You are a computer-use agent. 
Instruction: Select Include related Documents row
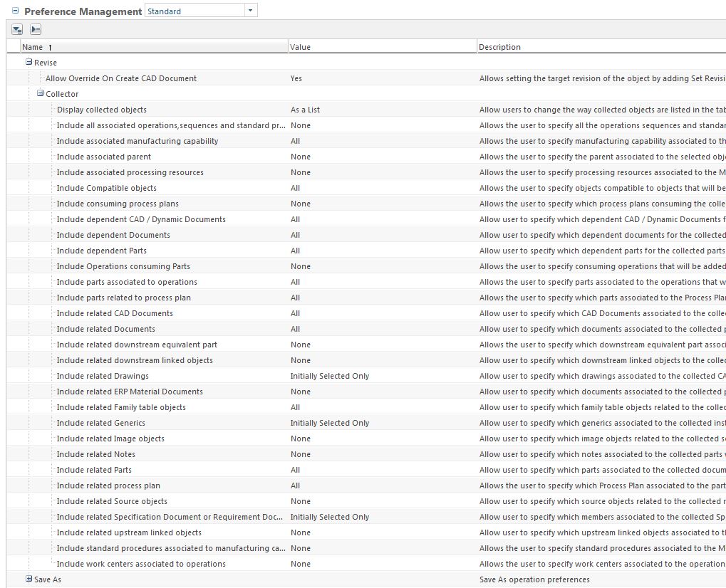[x=106, y=330]
